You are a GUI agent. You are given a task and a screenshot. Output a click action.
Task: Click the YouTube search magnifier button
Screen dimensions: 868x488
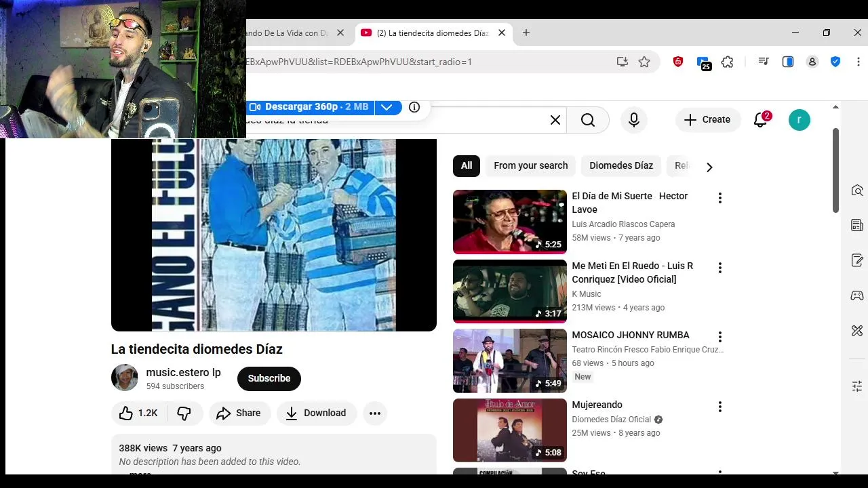(588, 120)
